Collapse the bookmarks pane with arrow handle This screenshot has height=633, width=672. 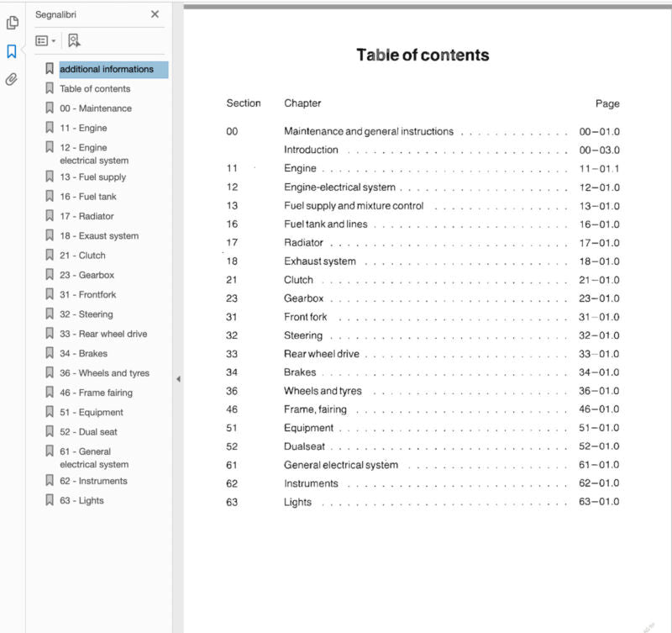click(x=178, y=379)
